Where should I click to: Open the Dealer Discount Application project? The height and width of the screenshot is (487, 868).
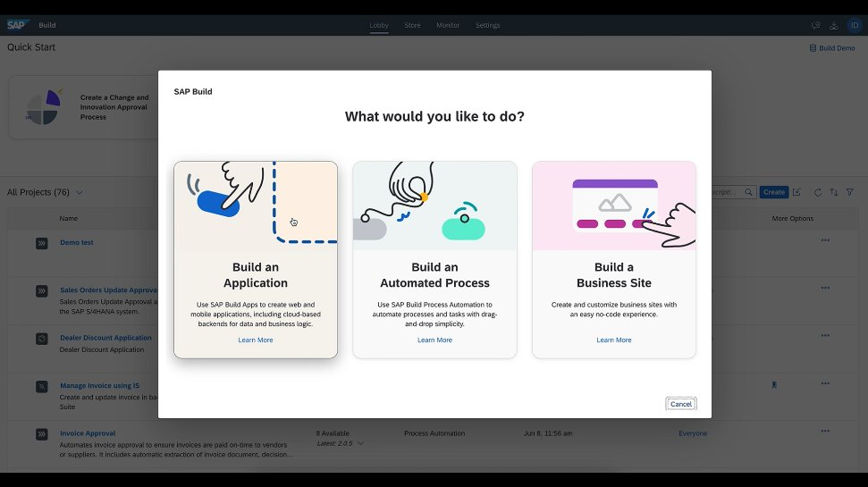[x=105, y=338]
